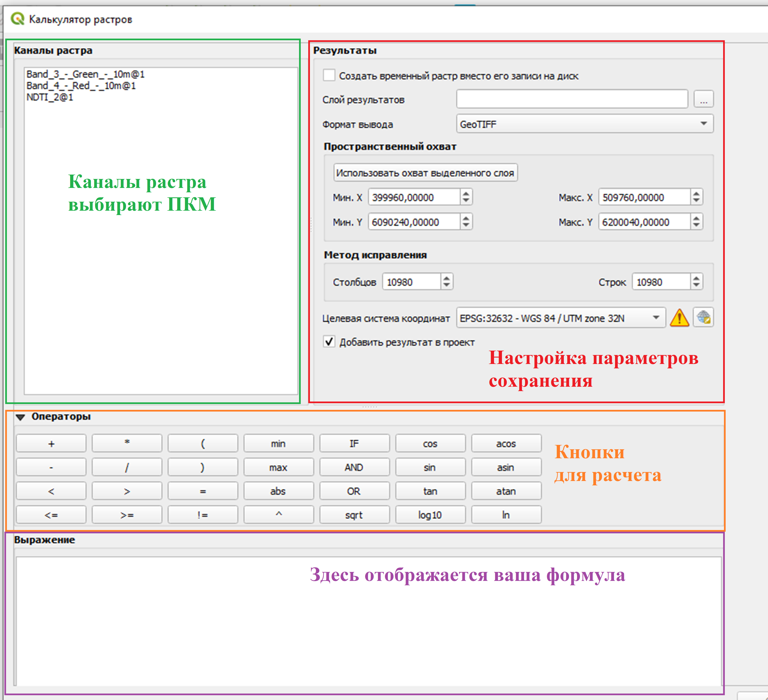This screenshot has height=700, width=768.
Task: Click the ln function button
Action: click(x=506, y=515)
